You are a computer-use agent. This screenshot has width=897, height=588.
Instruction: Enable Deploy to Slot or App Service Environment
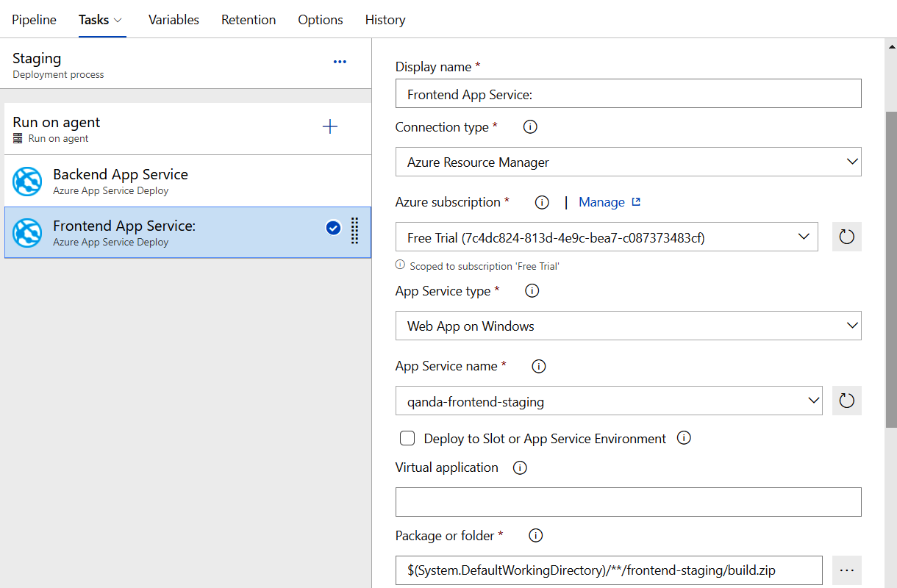point(407,439)
